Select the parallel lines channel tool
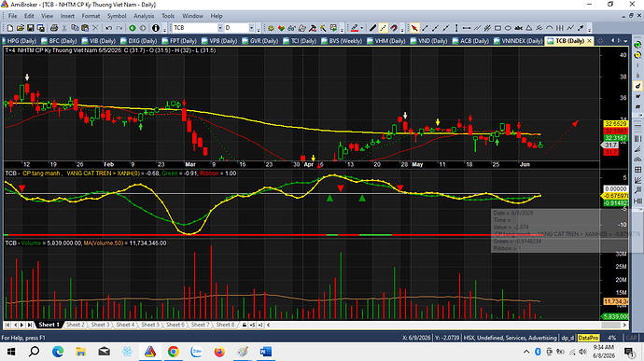The image size is (644, 361). [477, 28]
